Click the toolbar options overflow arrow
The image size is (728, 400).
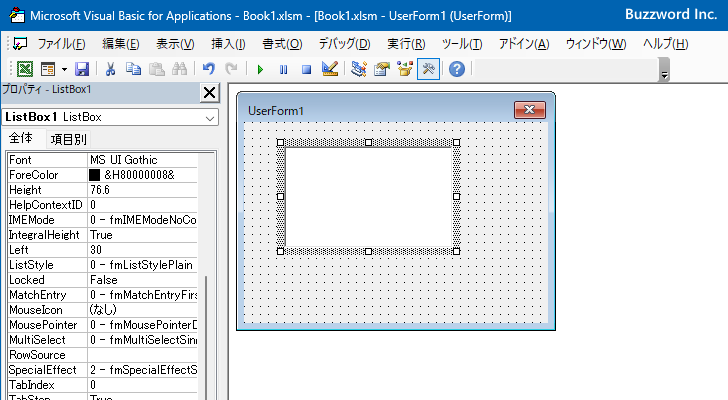click(x=664, y=70)
